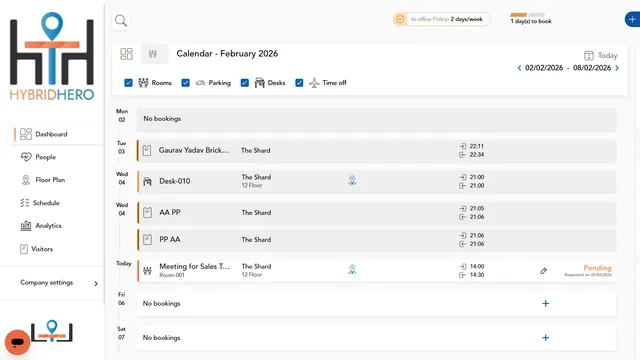640x360 pixels.
Task: Go to next week arrow
Action: coord(617,68)
